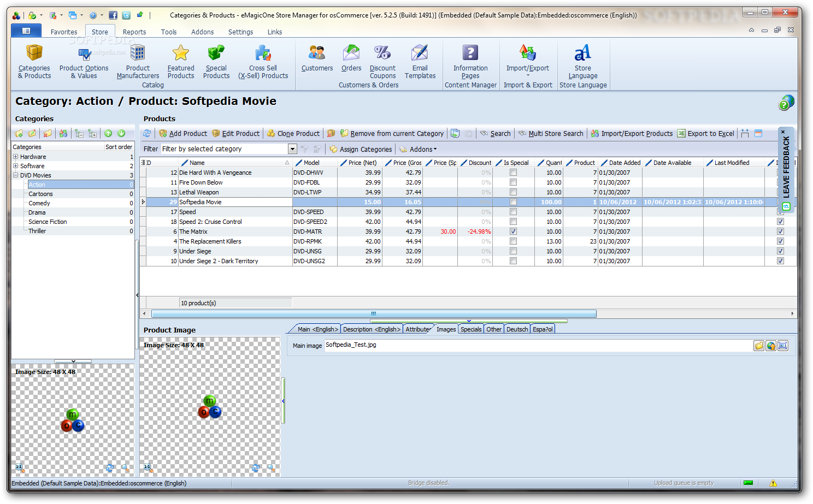Switch to the Tools ribbon tab

tap(169, 32)
